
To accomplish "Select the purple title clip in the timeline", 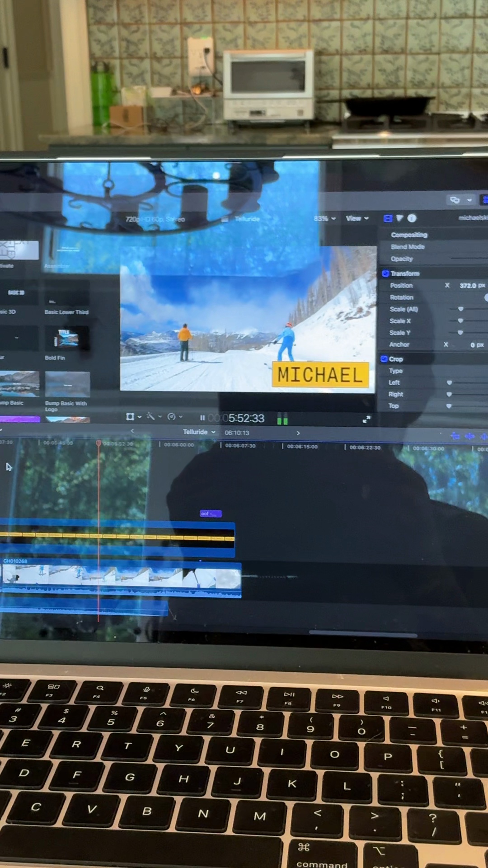I will 211,514.
